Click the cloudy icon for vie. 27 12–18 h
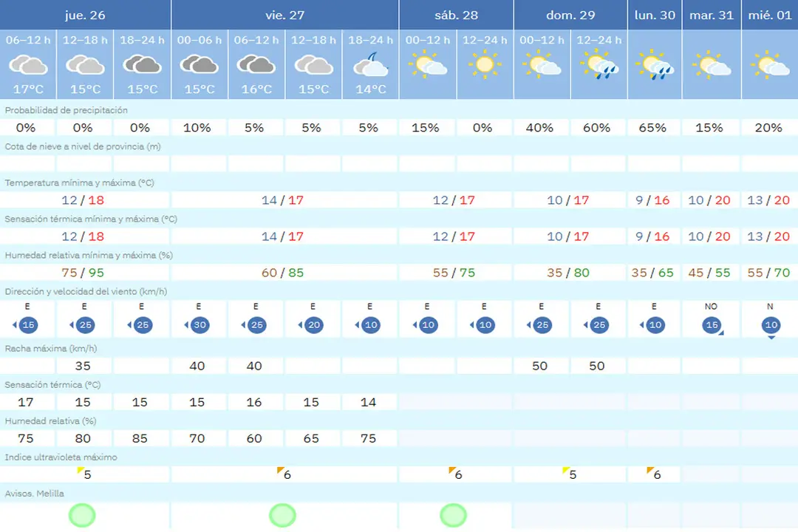 pyautogui.click(x=313, y=65)
